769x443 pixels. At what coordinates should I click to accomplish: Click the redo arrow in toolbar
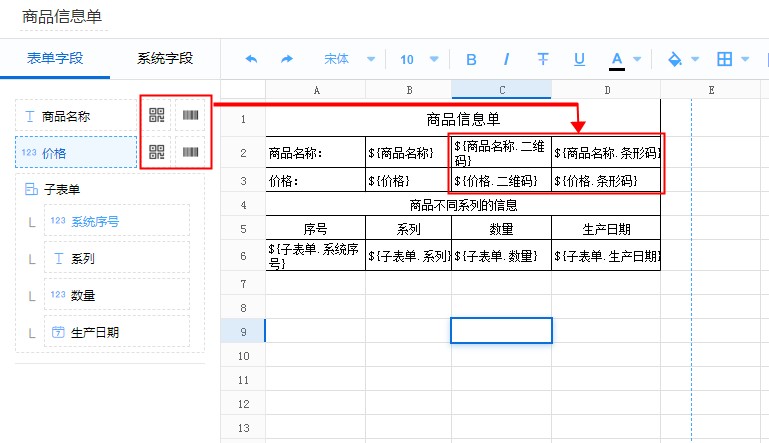[287, 60]
